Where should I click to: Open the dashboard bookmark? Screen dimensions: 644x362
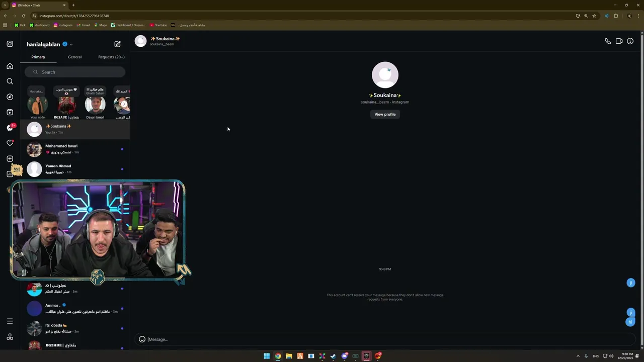coord(40,25)
